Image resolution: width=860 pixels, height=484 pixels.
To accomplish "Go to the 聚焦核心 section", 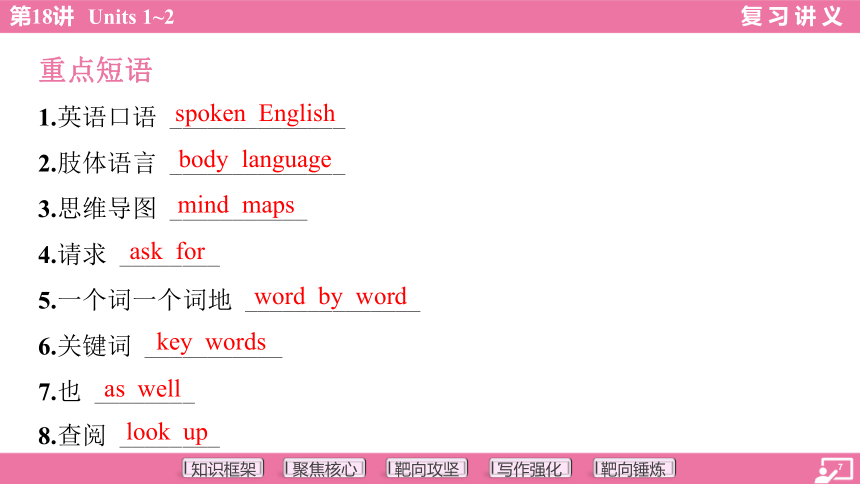I will pos(325,469).
